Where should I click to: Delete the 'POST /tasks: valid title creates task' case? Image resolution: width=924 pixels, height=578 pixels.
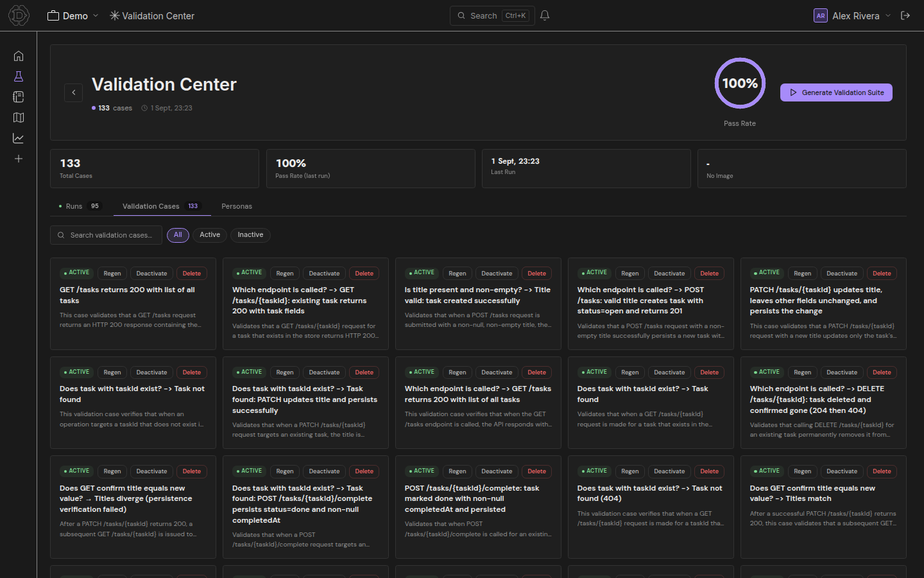(x=709, y=274)
